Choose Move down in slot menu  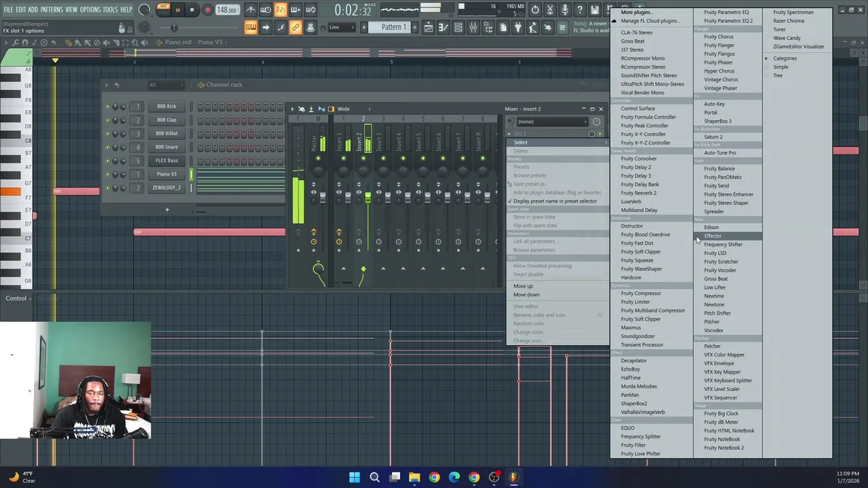[x=526, y=295]
